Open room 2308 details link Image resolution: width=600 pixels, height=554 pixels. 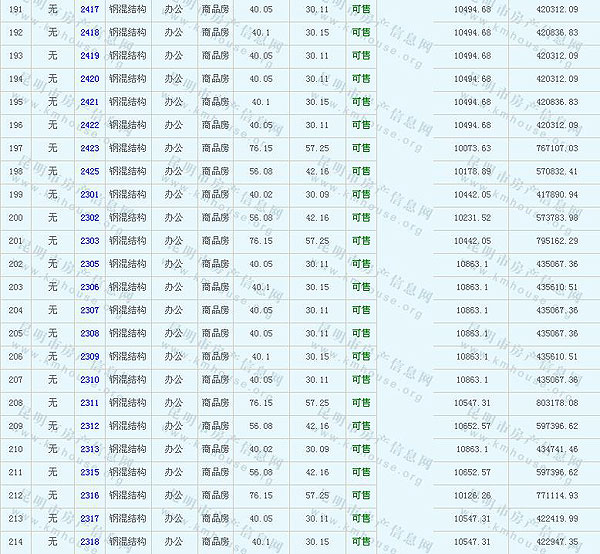[x=89, y=333]
